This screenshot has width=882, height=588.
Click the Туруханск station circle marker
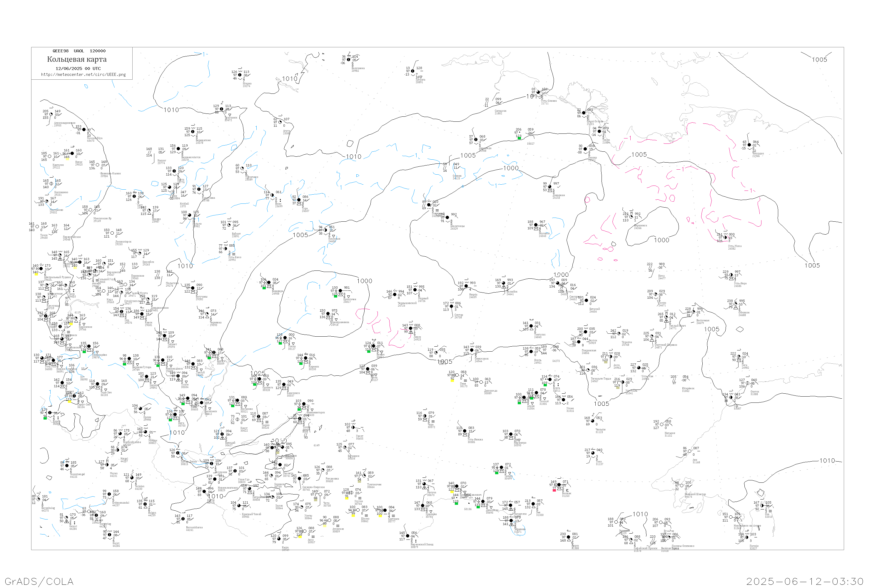pyautogui.click(x=222, y=109)
